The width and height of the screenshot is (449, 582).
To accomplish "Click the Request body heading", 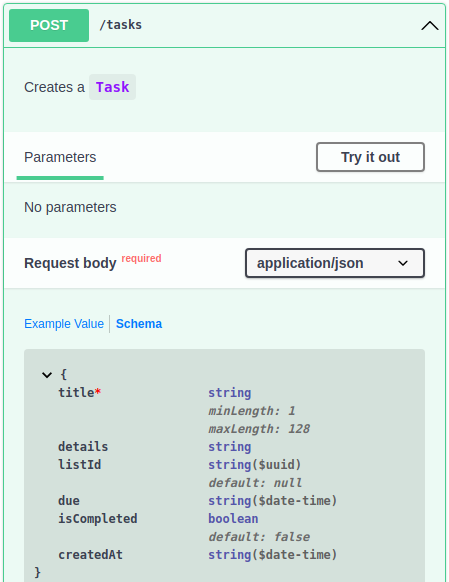I will coord(70,263).
